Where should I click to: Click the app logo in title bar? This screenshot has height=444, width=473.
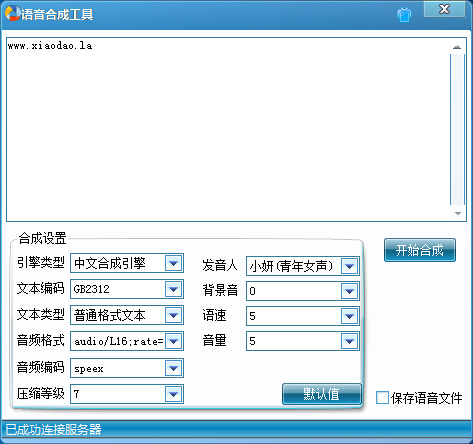[13, 13]
